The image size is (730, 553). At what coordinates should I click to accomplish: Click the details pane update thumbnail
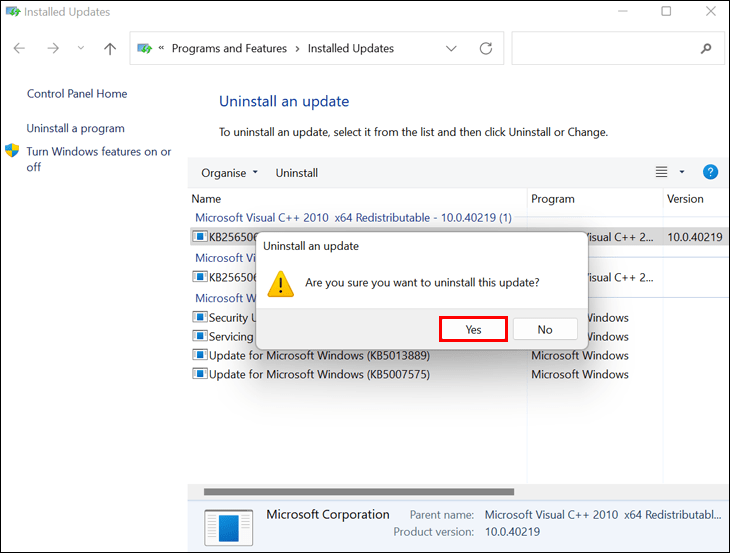[x=229, y=527]
